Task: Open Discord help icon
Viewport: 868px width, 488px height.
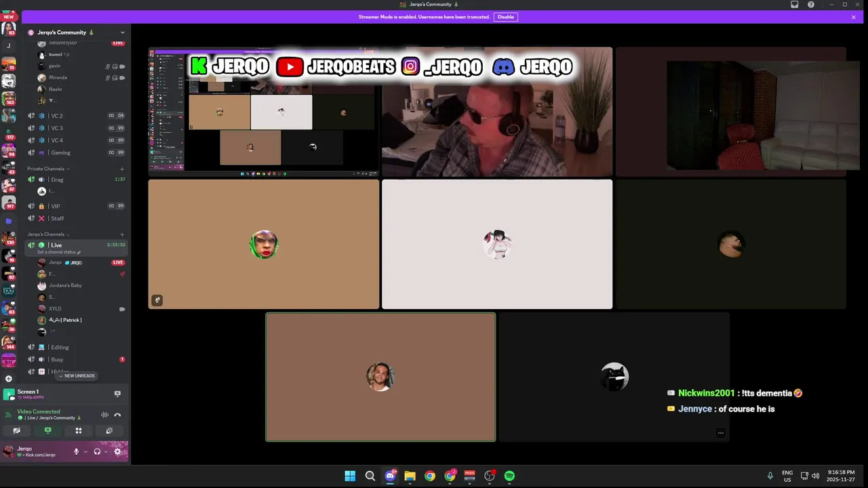Action: tap(811, 5)
